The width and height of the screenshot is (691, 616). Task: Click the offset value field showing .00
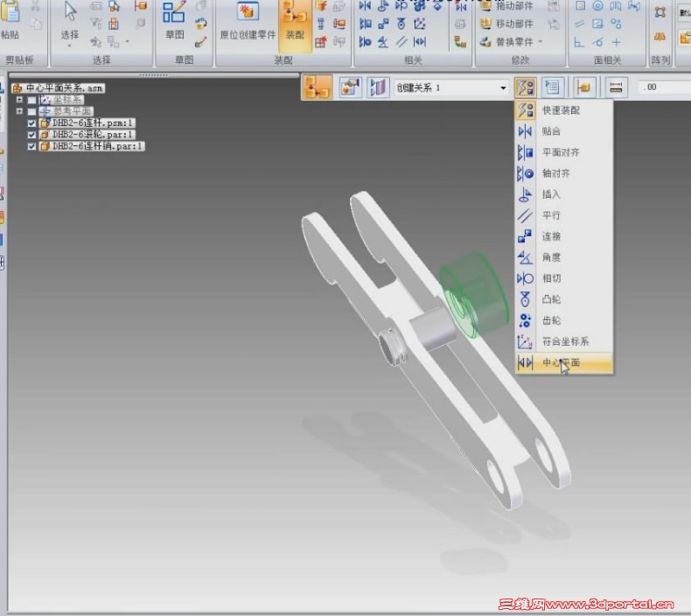click(664, 87)
